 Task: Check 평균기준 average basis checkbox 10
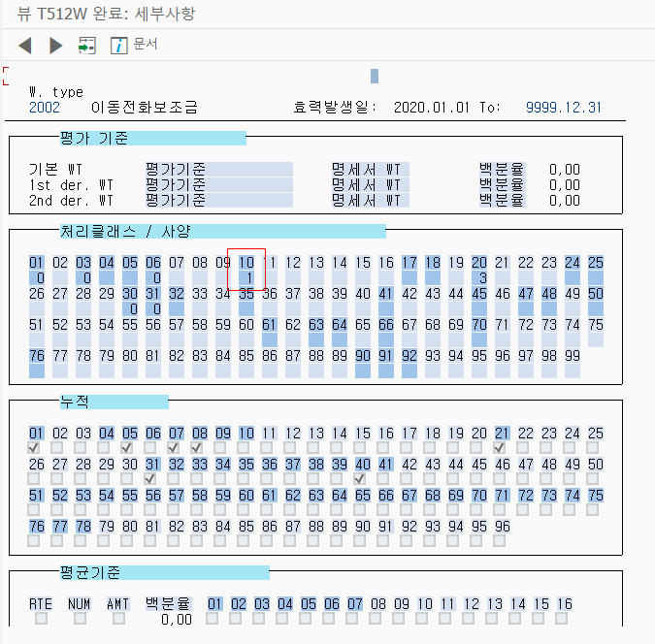click(x=421, y=619)
